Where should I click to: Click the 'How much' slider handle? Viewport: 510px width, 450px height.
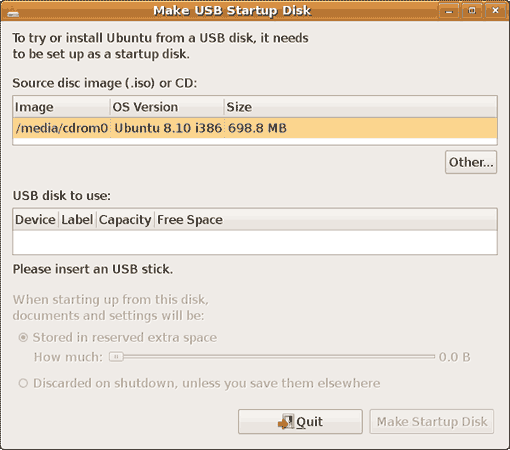[116, 357]
